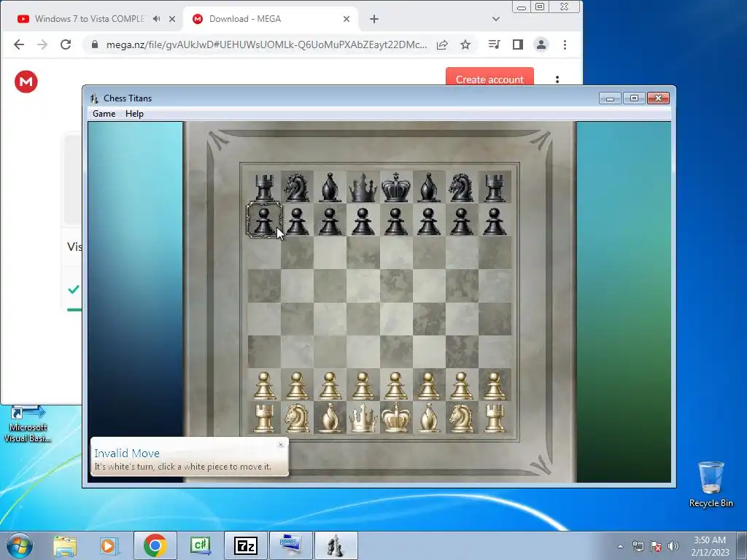Switch to the Download - MEGA tab
Screen dimensions: 747x560
click(245, 19)
